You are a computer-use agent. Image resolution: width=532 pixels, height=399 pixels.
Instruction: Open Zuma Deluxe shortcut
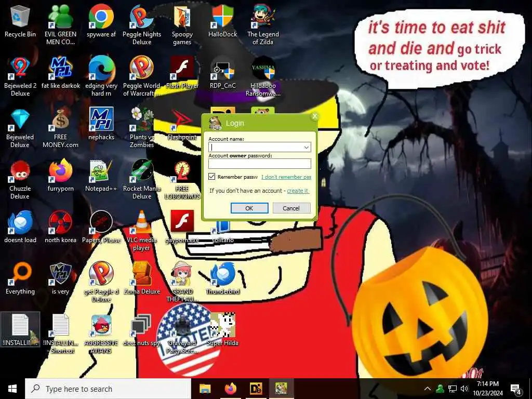142,278
